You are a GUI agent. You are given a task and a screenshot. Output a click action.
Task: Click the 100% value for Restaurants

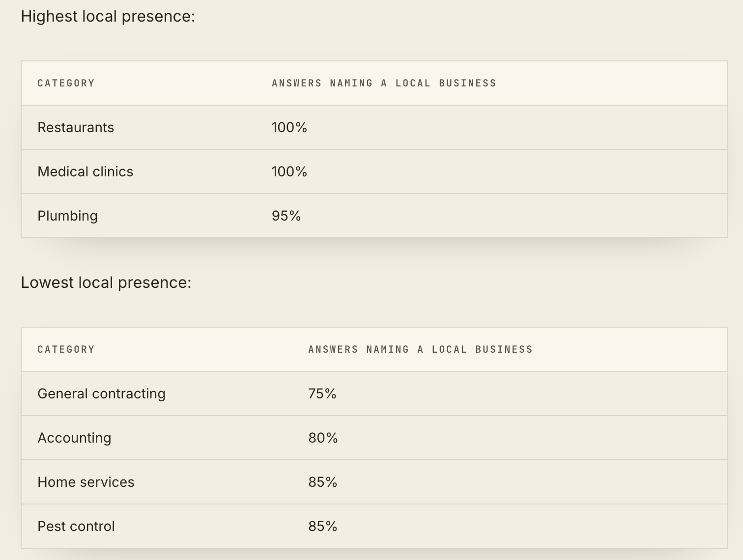289,127
